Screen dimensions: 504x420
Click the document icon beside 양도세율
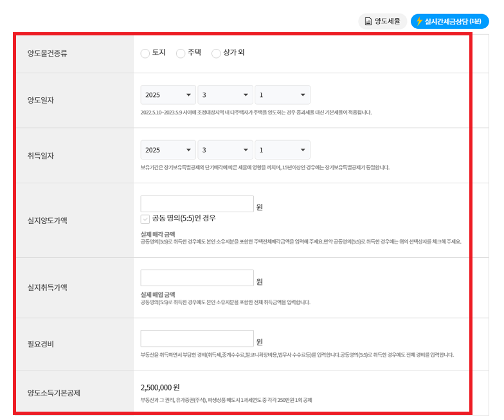click(x=368, y=21)
